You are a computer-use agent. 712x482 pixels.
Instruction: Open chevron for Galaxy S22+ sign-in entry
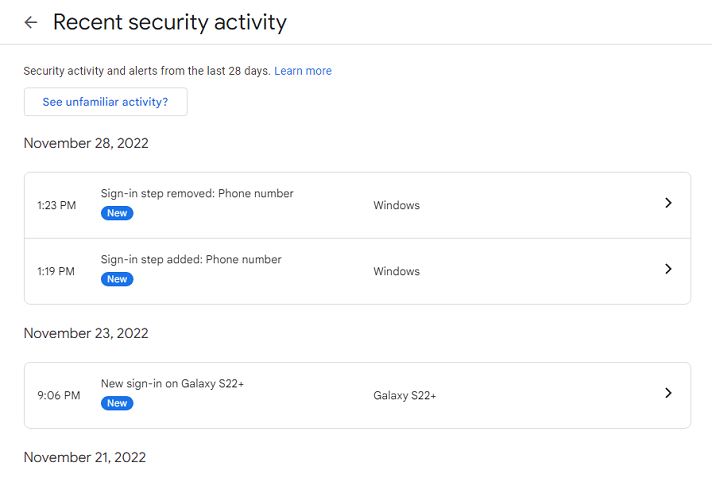[x=668, y=393]
